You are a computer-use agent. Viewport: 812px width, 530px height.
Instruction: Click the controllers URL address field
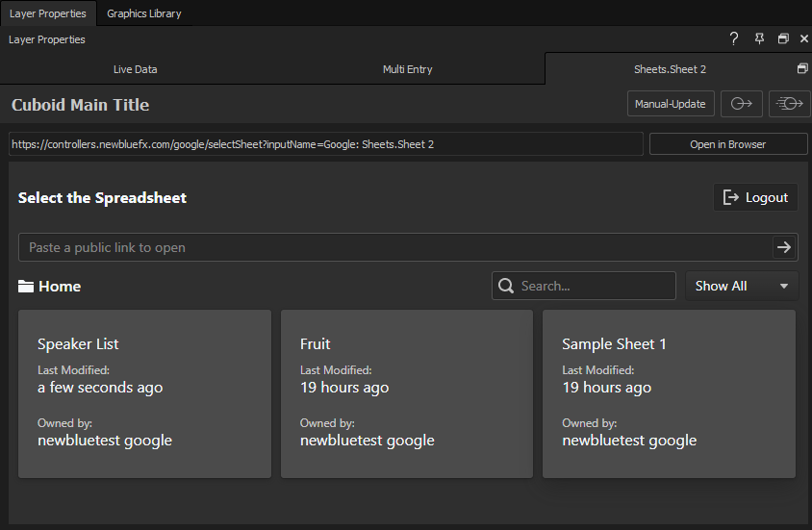click(325, 144)
